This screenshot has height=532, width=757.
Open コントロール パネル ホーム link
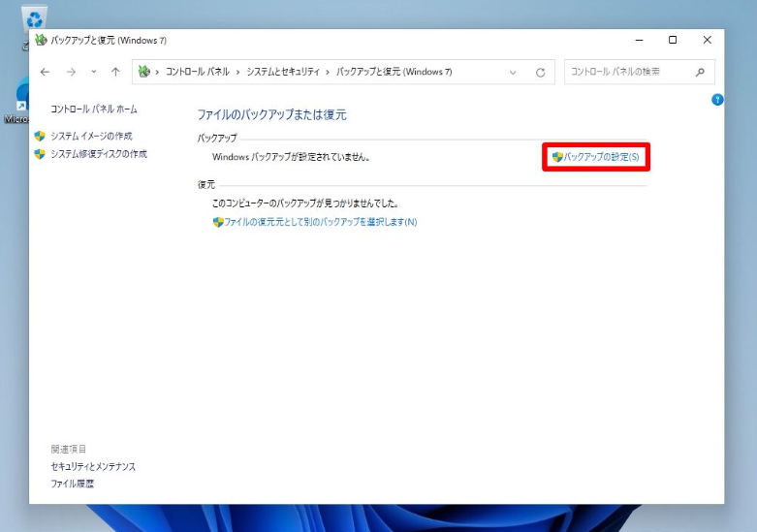[x=94, y=110]
